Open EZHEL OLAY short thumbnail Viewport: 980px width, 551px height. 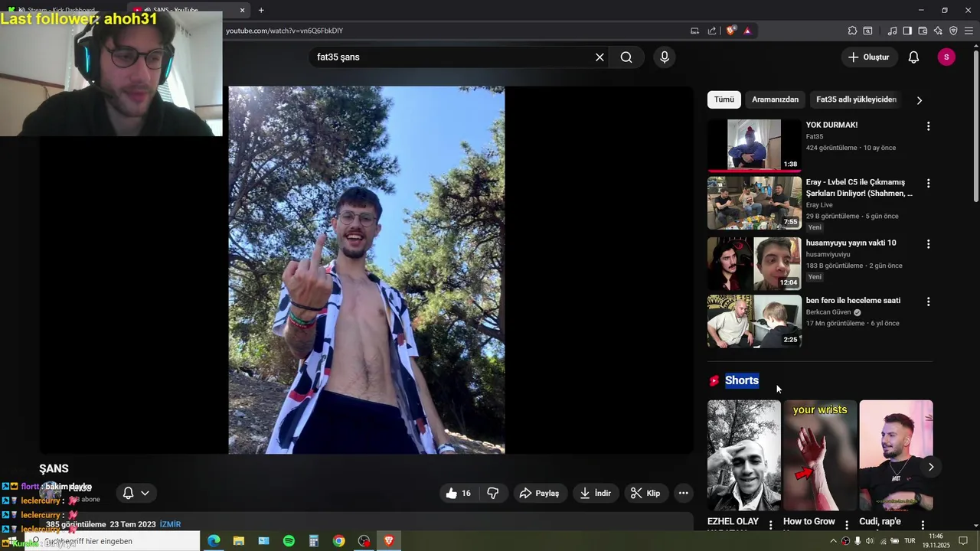(744, 455)
